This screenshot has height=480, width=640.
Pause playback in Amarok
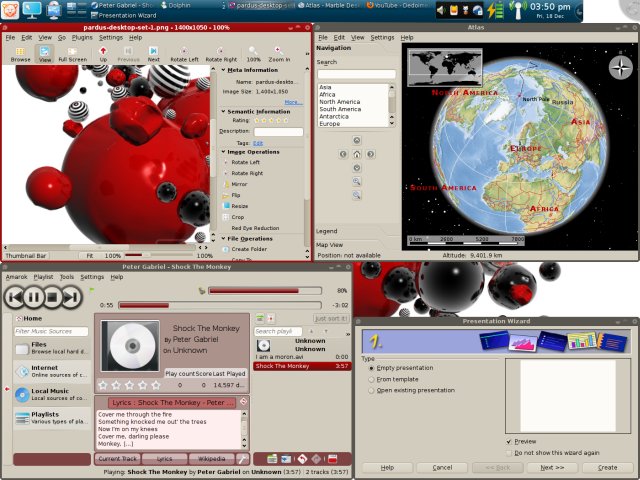tap(33, 296)
